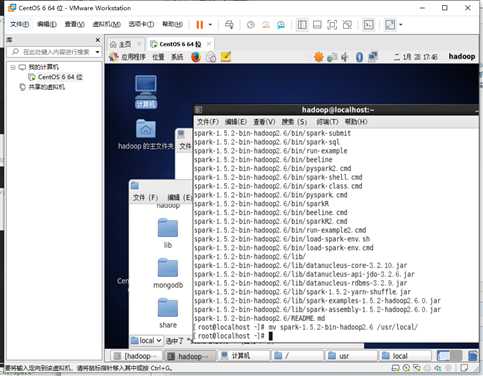Viewport: 483px width, 376px height.
Task: Collapse the 我的计算机 tree node
Action: click(x=13, y=67)
